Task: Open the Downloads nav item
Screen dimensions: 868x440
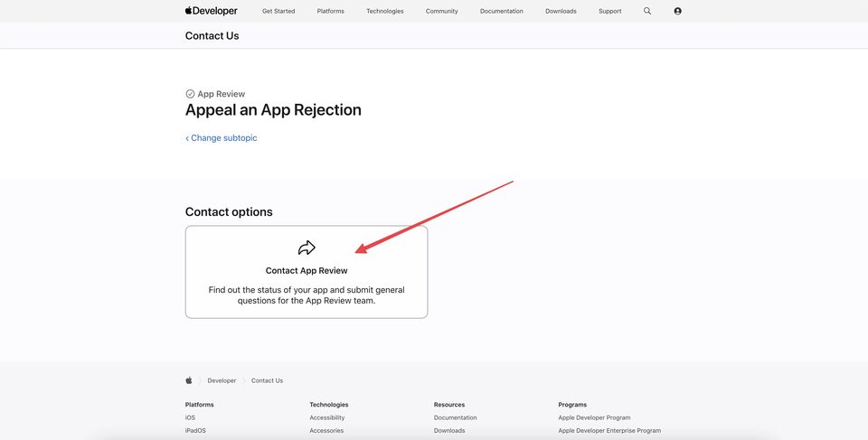Action: click(561, 11)
